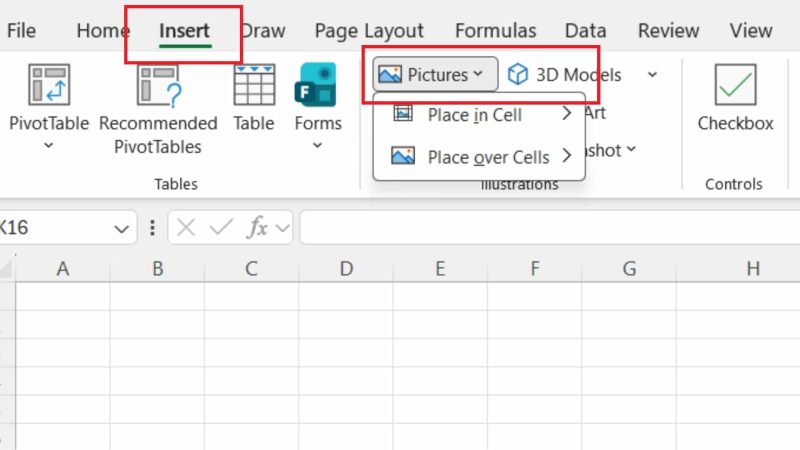Switch to the Page Layout tab

point(369,31)
